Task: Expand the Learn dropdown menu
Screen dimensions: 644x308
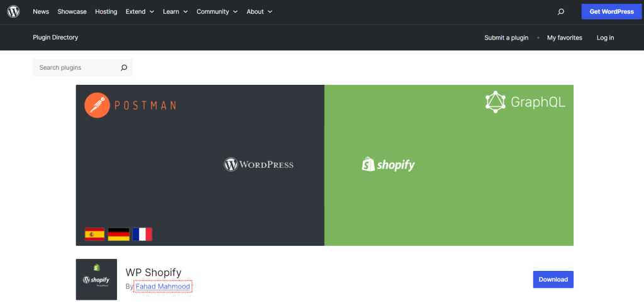Action: pos(175,12)
